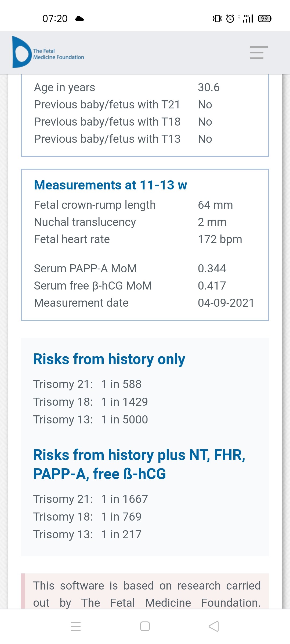Open recent apps from navigation bar

[x=76, y=626]
